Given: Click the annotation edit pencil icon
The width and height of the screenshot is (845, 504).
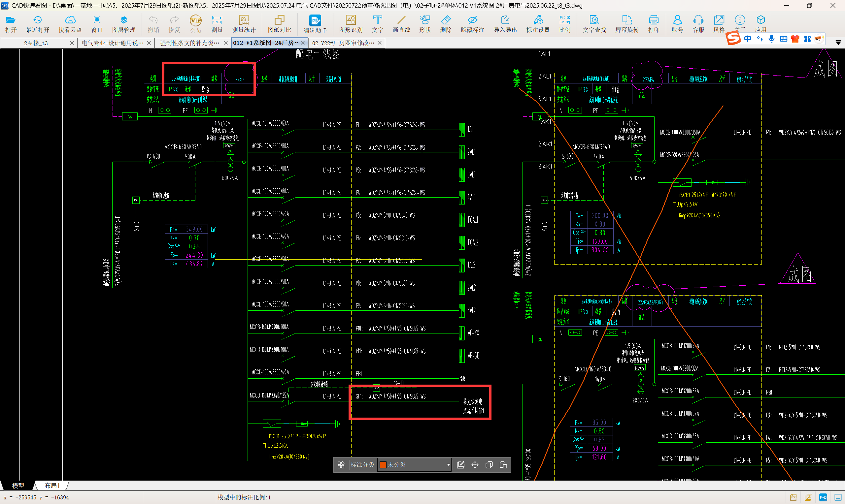Looking at the screenshot, I should click(x=460, y=465).
